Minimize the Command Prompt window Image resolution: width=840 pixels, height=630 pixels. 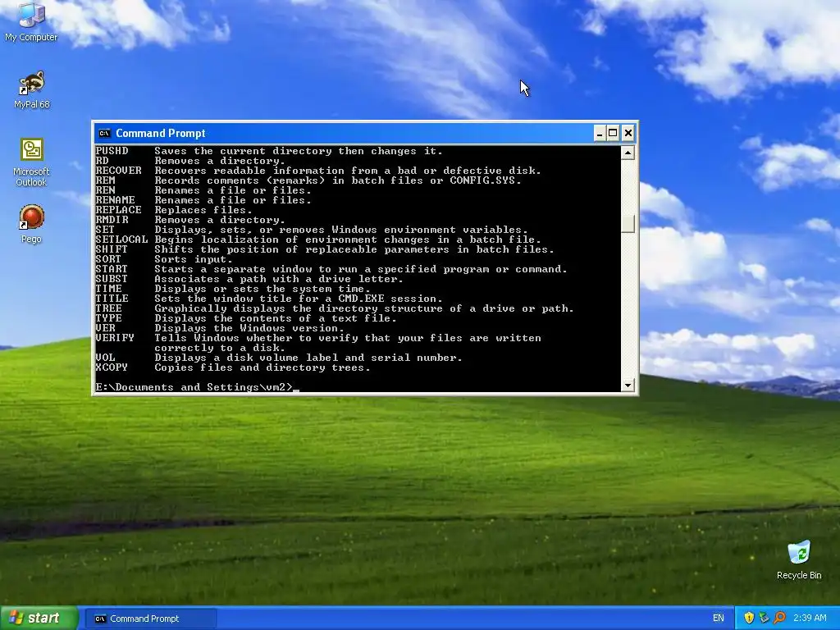click(600, 133)
